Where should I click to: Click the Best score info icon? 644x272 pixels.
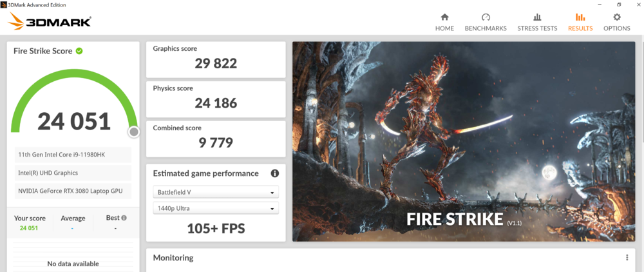[124, 218]
